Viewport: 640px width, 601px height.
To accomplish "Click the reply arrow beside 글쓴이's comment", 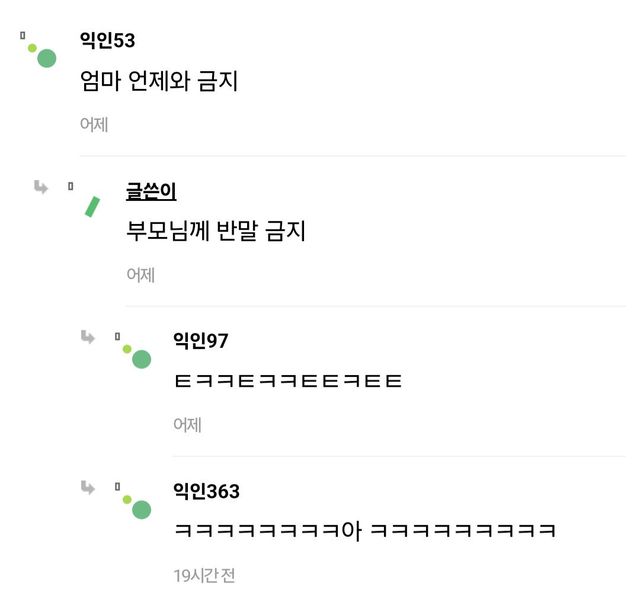I will (41, 187).
